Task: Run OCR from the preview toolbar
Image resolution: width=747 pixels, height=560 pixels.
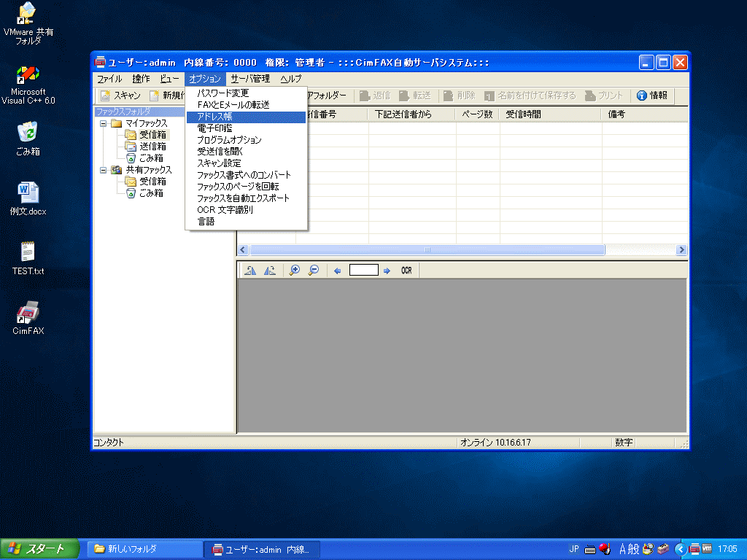Action: pyautogui.click(x=406, y=271)
